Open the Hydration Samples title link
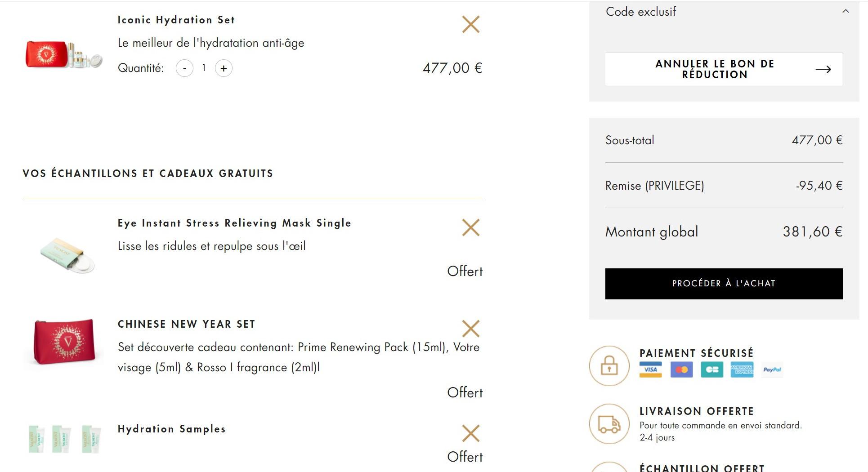The image size is (868, 472). (x=171, y=429)
